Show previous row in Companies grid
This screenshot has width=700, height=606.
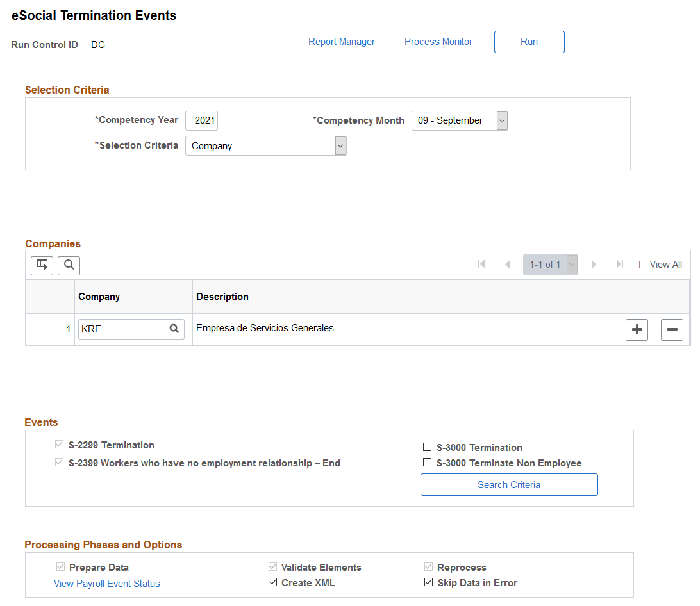(507, 264)
